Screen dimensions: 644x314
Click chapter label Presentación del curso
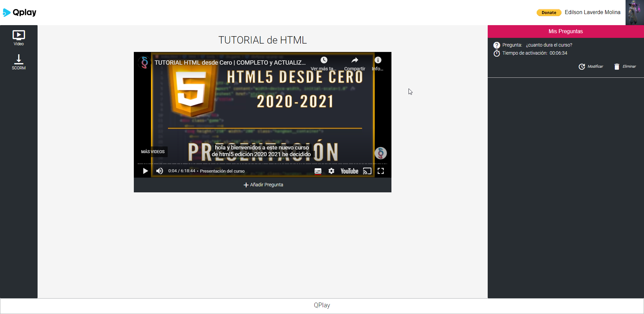pos(222,171)
